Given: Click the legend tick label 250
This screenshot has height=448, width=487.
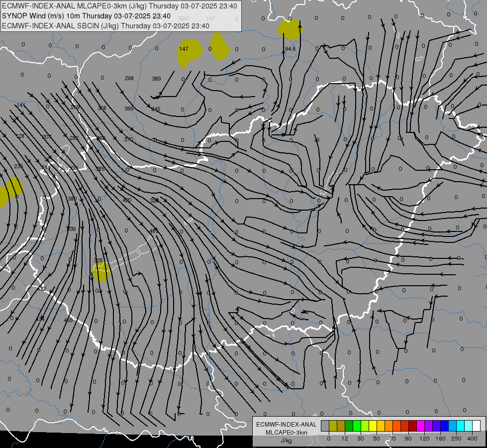Looking at the screenshot, I should [456, 439].
